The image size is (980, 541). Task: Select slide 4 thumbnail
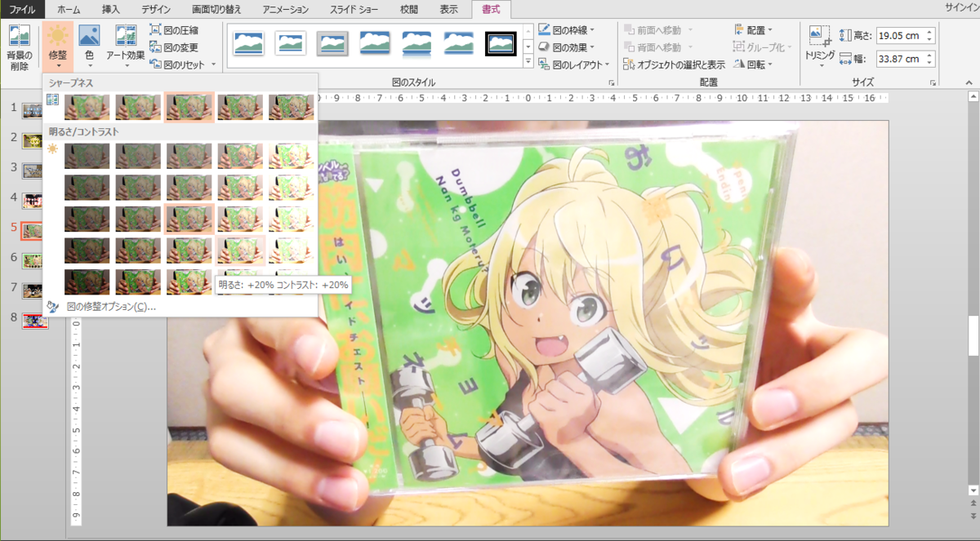[x=33, y=200]
